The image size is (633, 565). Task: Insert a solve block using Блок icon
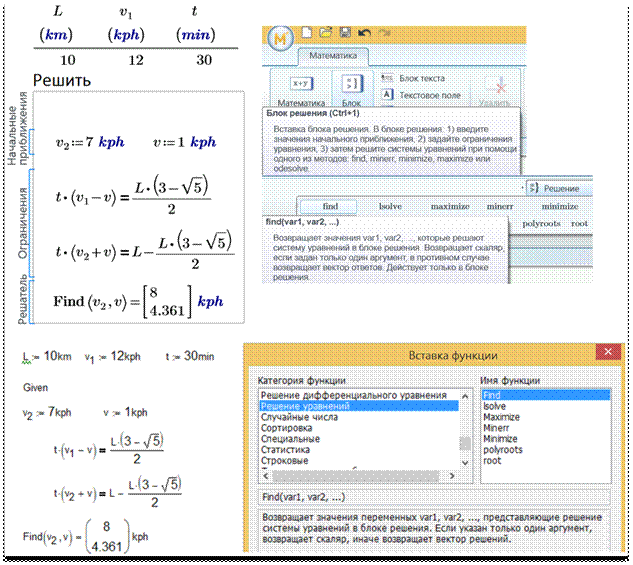[352, 84]
